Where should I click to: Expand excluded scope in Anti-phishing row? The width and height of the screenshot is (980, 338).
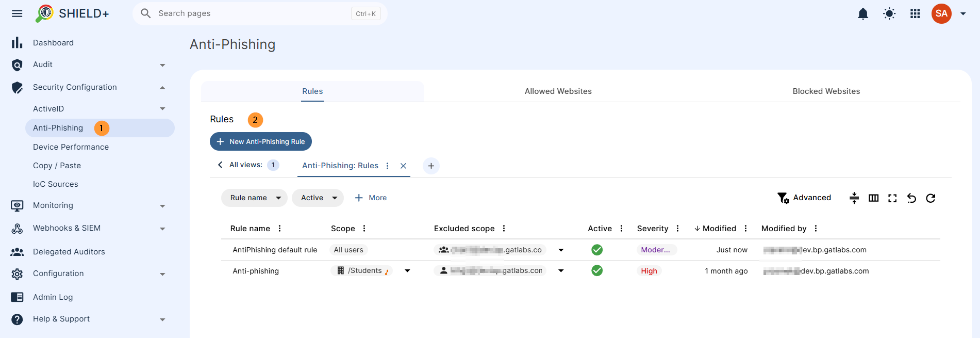[x=561, y=271]
